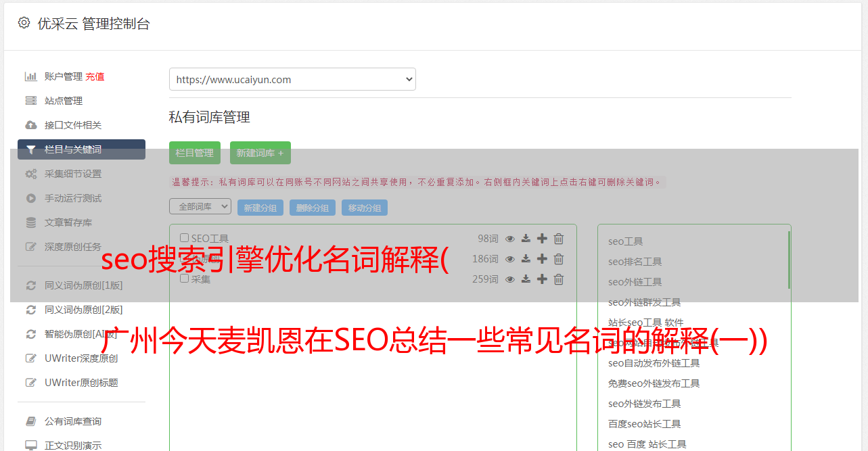
Task: Click the monitor icon for 正文识别演示
Action: tap(30, 446)
